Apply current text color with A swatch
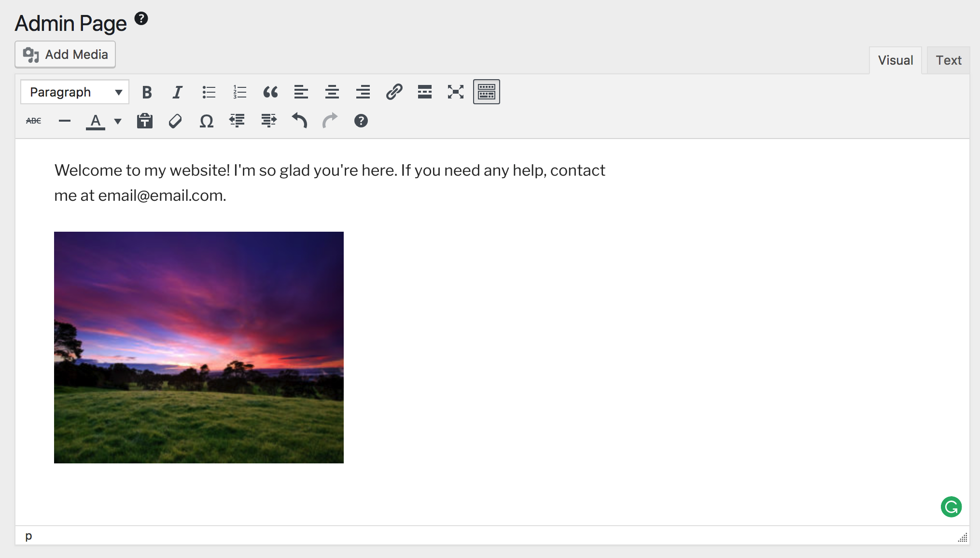The height and width of the screenshot is (558, 980). (96, 121)
